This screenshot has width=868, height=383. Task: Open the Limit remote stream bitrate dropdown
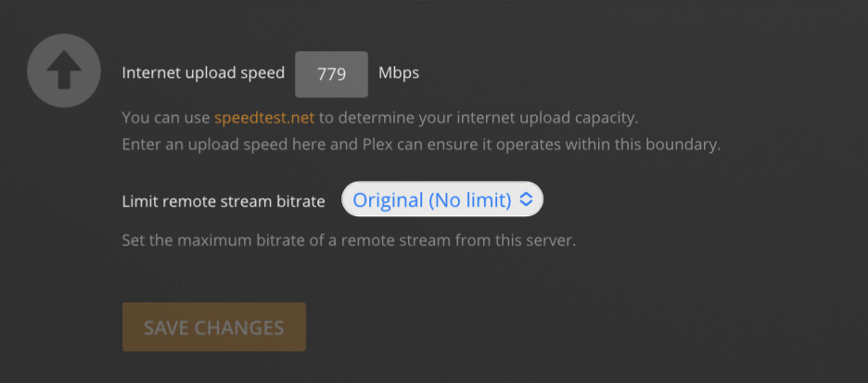pos(442,199)
